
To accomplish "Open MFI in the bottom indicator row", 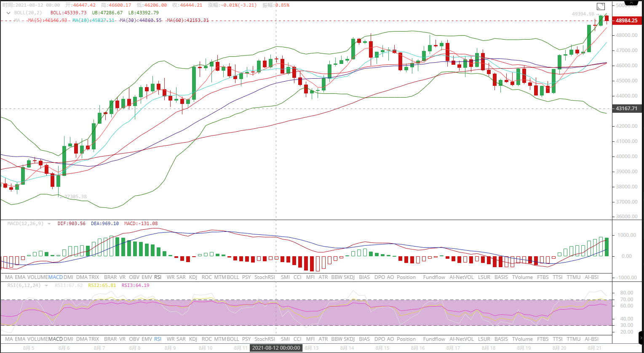I will [310, 339].
